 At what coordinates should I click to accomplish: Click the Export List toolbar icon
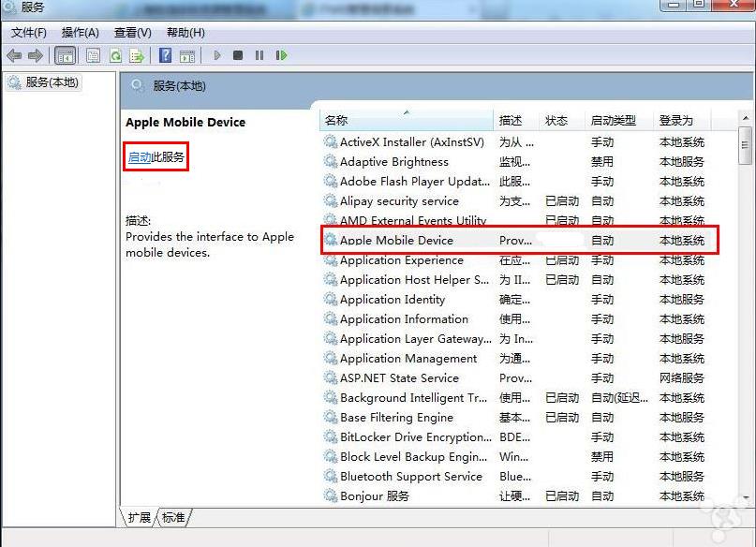[x=137, y=55]
